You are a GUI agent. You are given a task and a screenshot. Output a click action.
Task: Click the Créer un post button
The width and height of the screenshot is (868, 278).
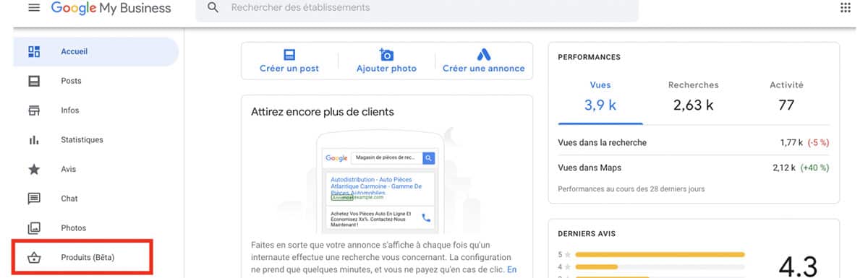click(x=289, y=61)
